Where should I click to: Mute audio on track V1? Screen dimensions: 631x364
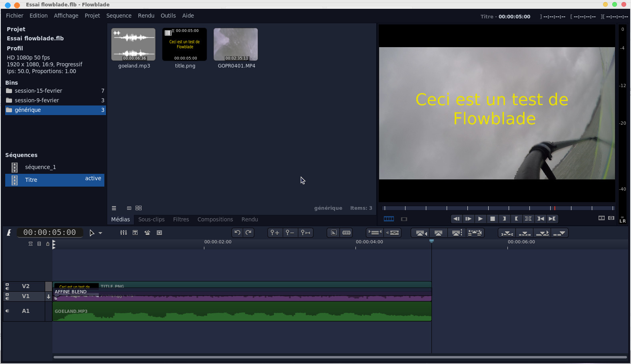(7, 298)
